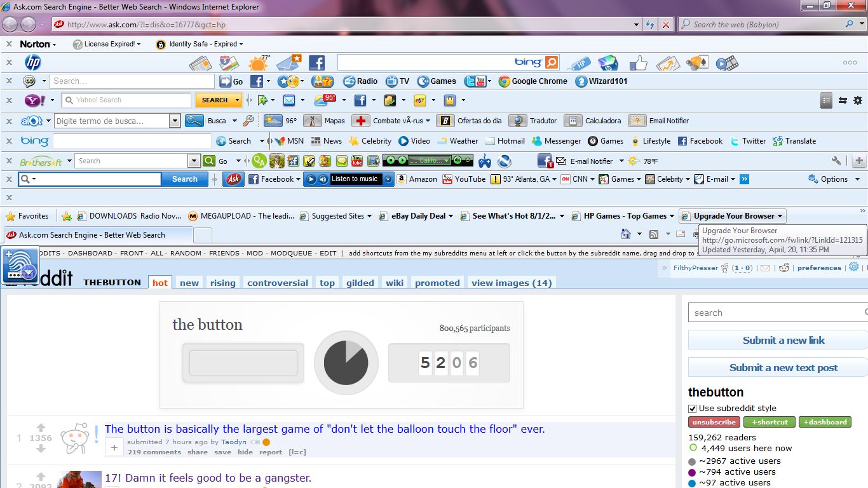Open the eBay Daily Deal dropdown

click(x=451, y=215)
